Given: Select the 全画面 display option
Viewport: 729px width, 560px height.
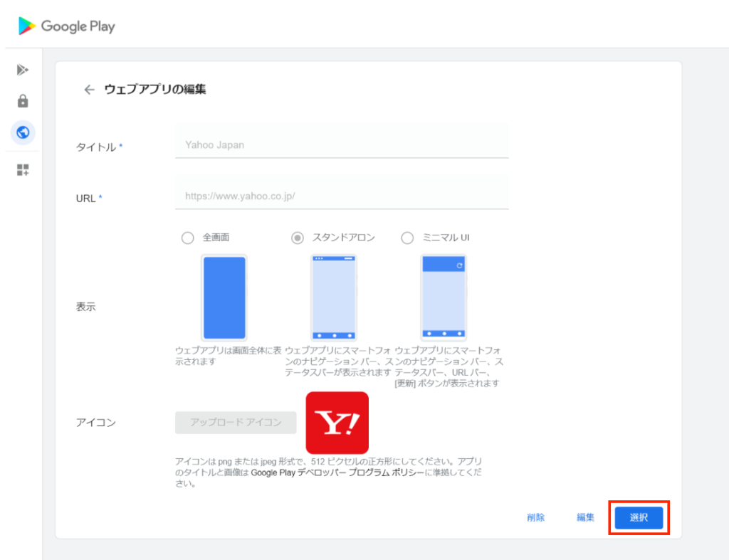Looking at the screenshot, I should coord(188,238).
